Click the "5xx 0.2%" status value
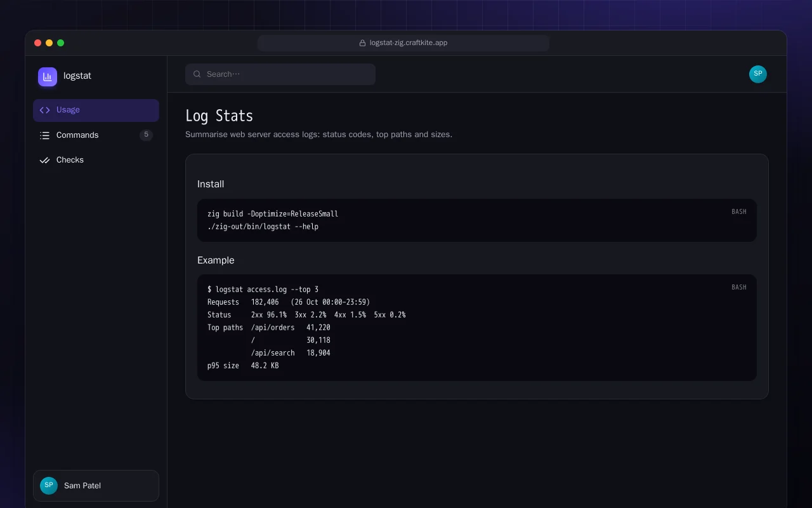Image resolution: width=812 pixels, height=508 pixels. [x=390, y=315]
